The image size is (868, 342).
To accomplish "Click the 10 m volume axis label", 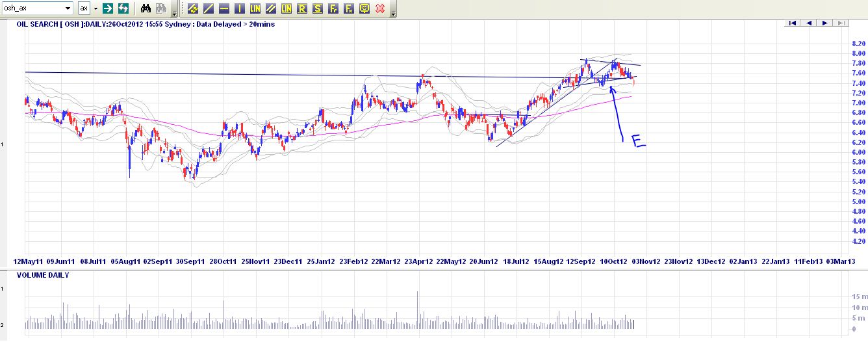I will coord(858,308).
